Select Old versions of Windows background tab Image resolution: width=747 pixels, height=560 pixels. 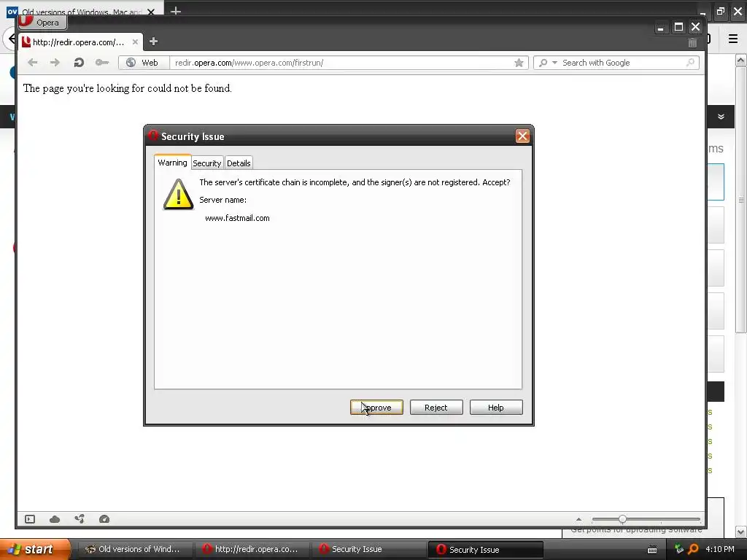coord(82,10)
